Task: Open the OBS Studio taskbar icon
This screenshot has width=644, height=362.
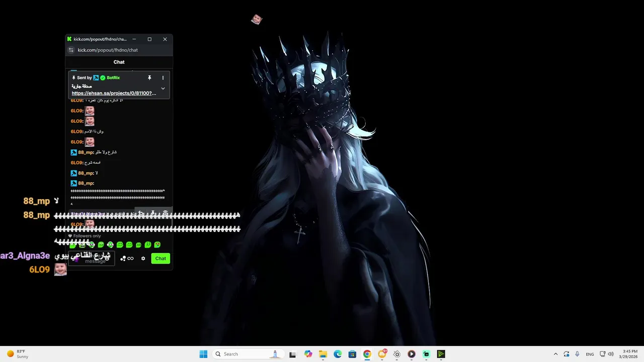Action: tap(397, 354)
